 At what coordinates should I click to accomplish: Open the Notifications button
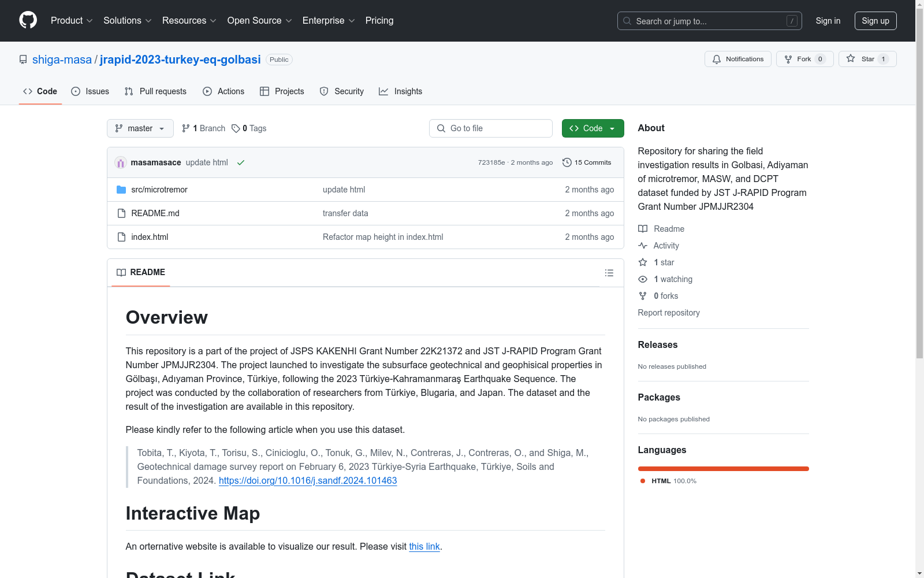pyautogui.click(x=738, y=59)
